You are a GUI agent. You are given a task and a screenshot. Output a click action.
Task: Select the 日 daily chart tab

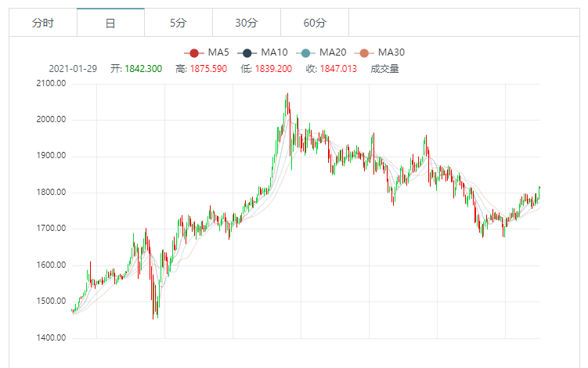click(110, 23)
